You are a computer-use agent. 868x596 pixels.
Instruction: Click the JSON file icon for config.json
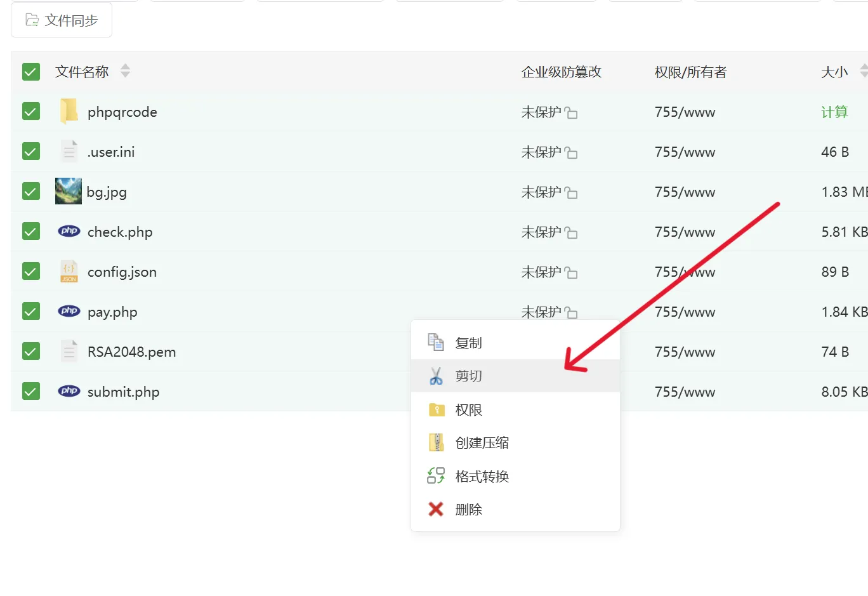(69, 272)
